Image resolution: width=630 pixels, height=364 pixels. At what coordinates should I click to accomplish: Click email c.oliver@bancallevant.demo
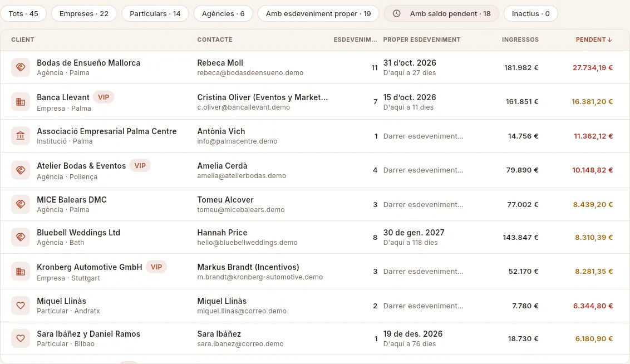pos(243,107)
